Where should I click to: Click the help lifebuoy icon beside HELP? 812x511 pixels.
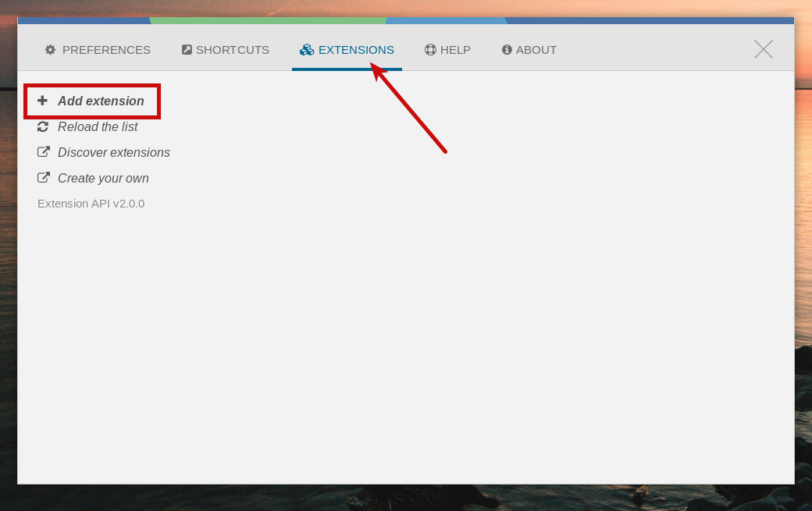430,49
